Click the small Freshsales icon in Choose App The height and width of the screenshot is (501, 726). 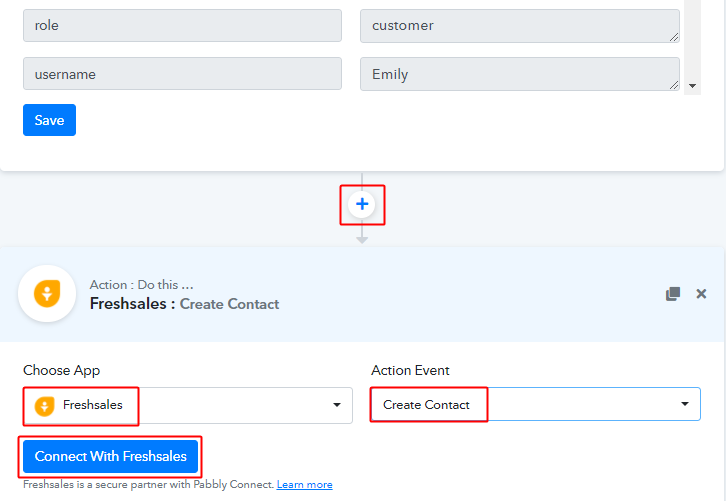(x=44, y=405)
